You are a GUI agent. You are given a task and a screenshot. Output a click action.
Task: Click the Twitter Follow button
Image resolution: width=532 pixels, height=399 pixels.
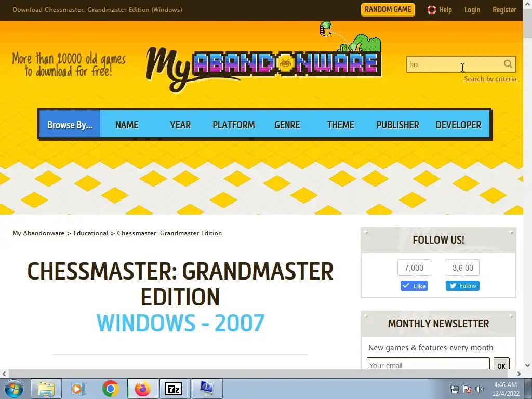[462, 286]
